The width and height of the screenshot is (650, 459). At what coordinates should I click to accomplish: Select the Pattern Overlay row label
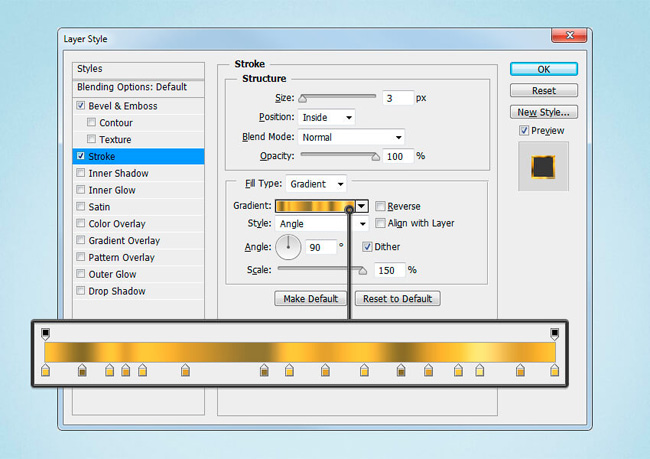click(x=121, y=257)
